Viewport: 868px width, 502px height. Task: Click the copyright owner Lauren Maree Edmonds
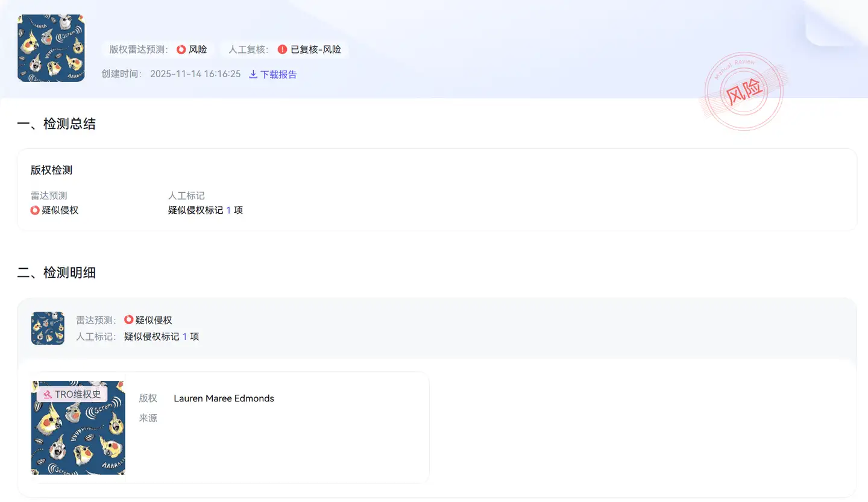(224, 398)
